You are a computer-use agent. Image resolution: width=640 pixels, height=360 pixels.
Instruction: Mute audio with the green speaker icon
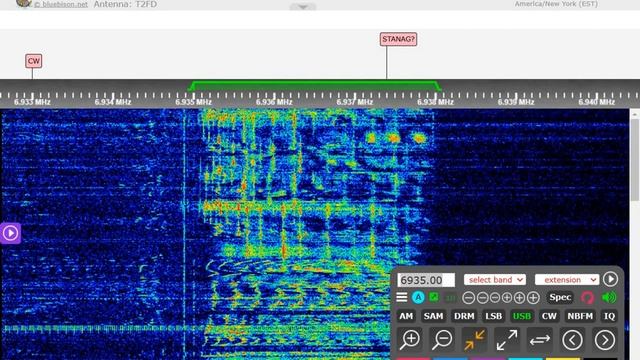coord(609,298)
